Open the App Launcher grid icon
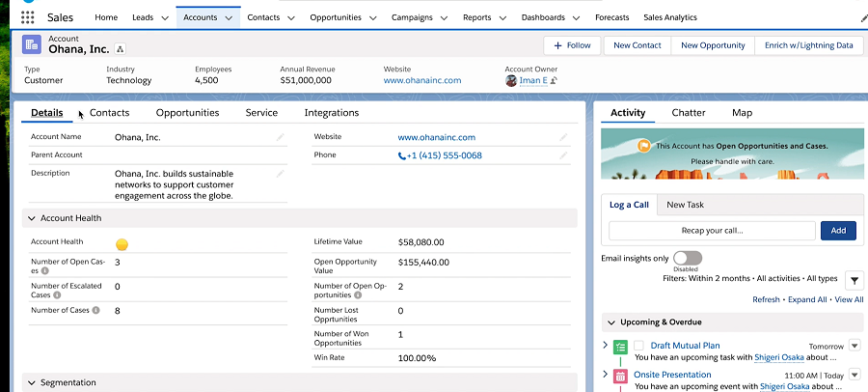This screenshot has height=392, width=868. pos(27,17)
